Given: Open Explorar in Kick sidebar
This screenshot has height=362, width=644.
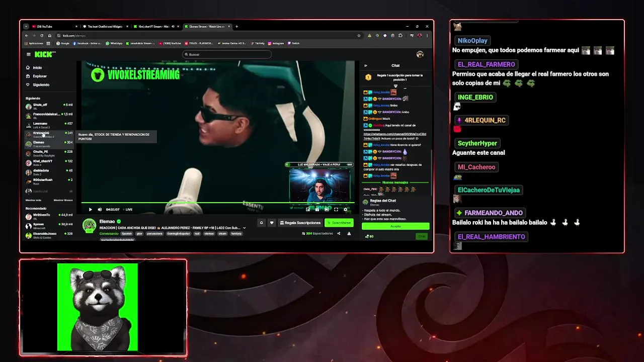Looking at the screenshot, I should 40,76.
